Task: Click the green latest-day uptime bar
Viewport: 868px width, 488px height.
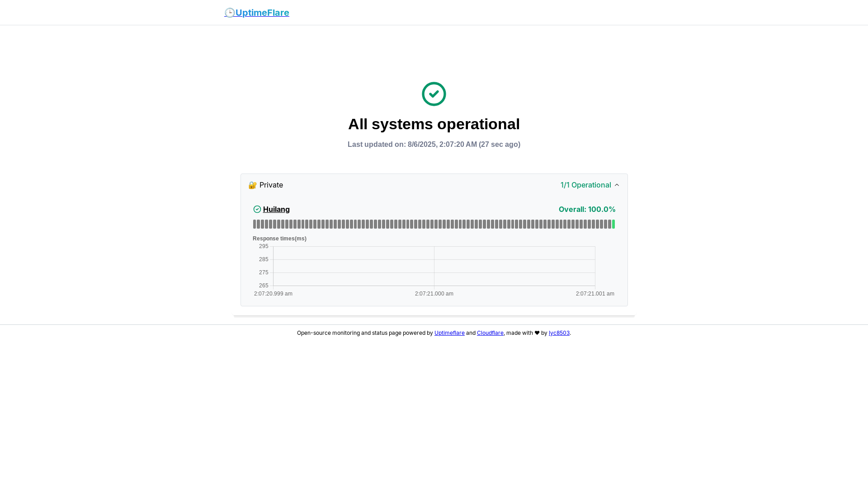Action: 613,224
